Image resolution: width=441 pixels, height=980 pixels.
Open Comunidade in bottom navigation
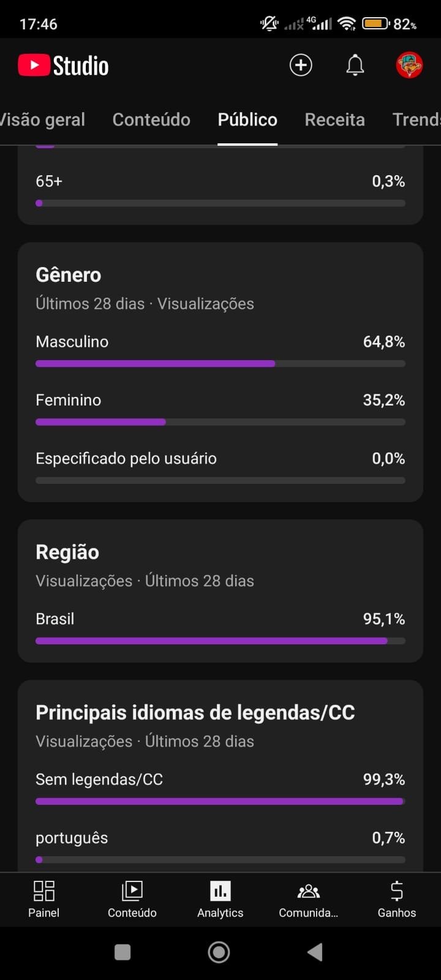click(308, 899)
